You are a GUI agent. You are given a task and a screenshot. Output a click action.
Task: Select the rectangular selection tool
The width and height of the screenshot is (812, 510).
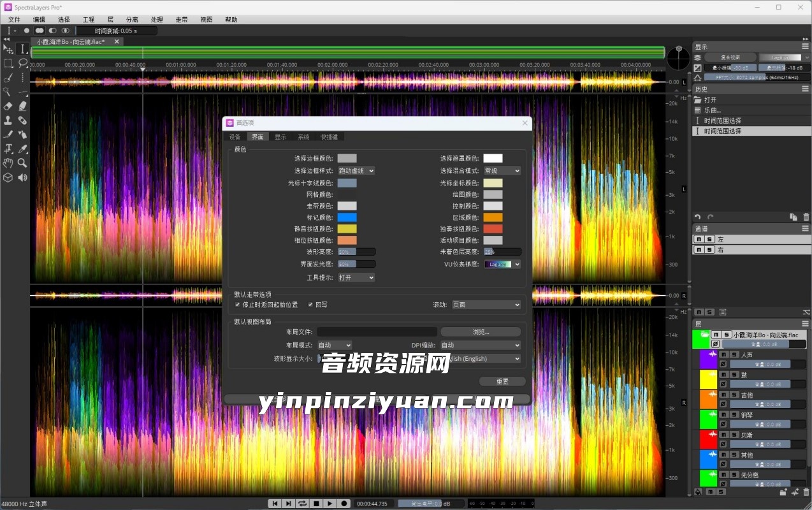pos(8,64)
